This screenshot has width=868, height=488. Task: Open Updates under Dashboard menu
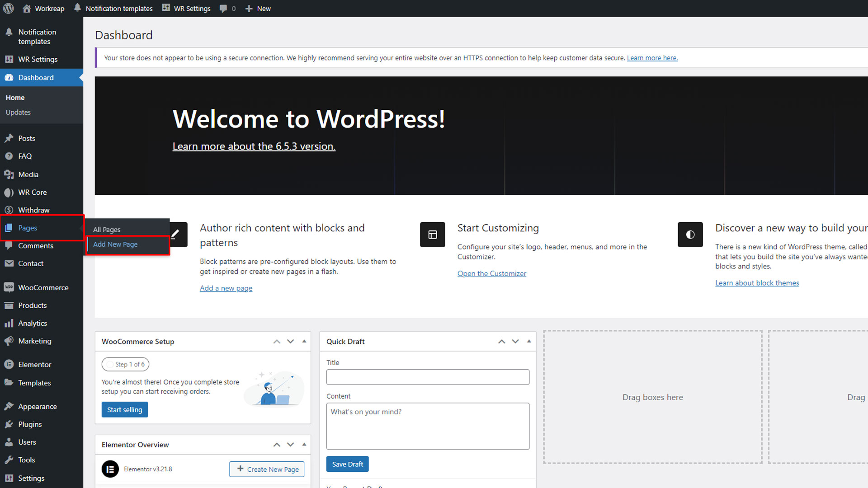click(18, 113)
